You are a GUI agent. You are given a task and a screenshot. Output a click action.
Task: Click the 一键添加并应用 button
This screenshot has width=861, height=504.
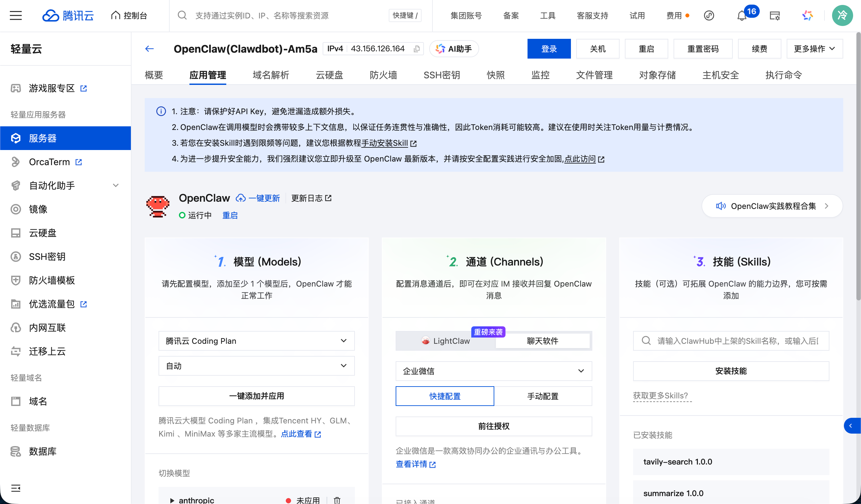click(256, 396)
